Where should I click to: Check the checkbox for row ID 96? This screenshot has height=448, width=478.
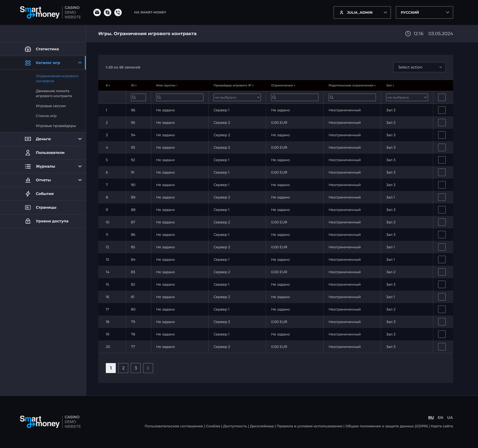coord(442,110)
